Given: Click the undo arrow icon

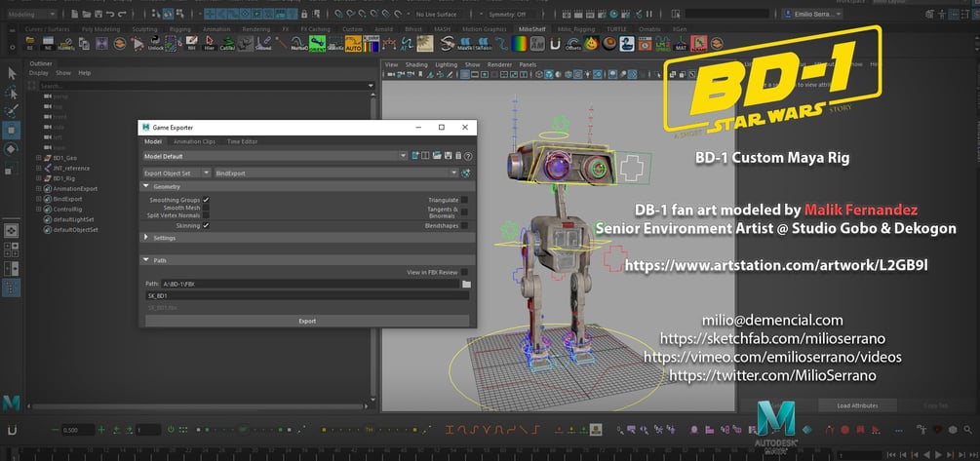Looking at the screenshot, I should pyautogui.click(x=110, y=14).
